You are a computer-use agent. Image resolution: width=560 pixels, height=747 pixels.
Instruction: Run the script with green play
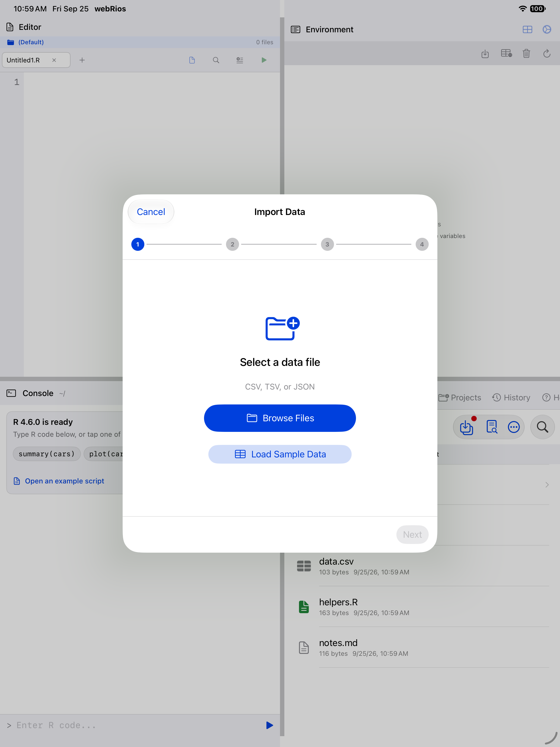(x=264, y=60)
